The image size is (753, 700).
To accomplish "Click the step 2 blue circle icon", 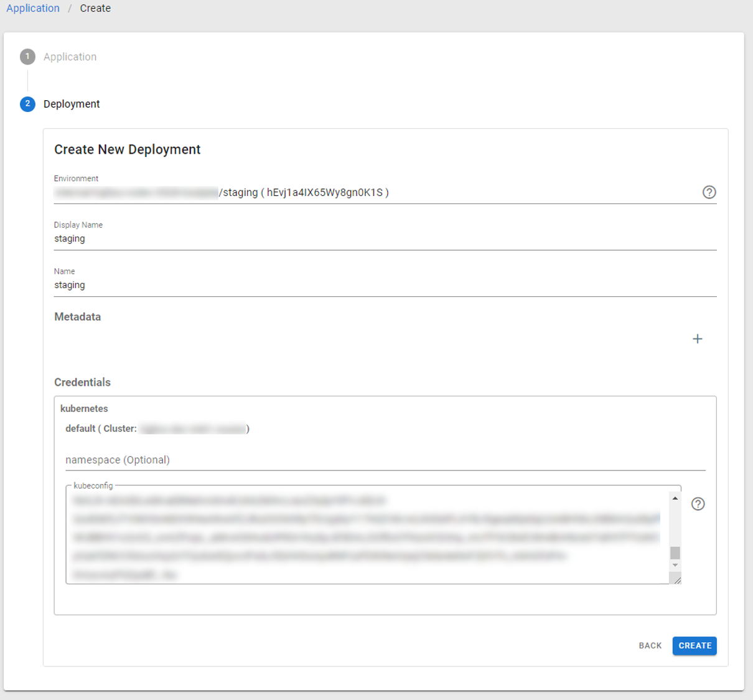I will 27,104.
